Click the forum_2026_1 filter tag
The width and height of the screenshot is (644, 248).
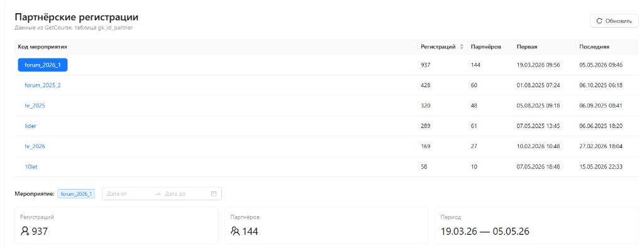click(76, 194)
